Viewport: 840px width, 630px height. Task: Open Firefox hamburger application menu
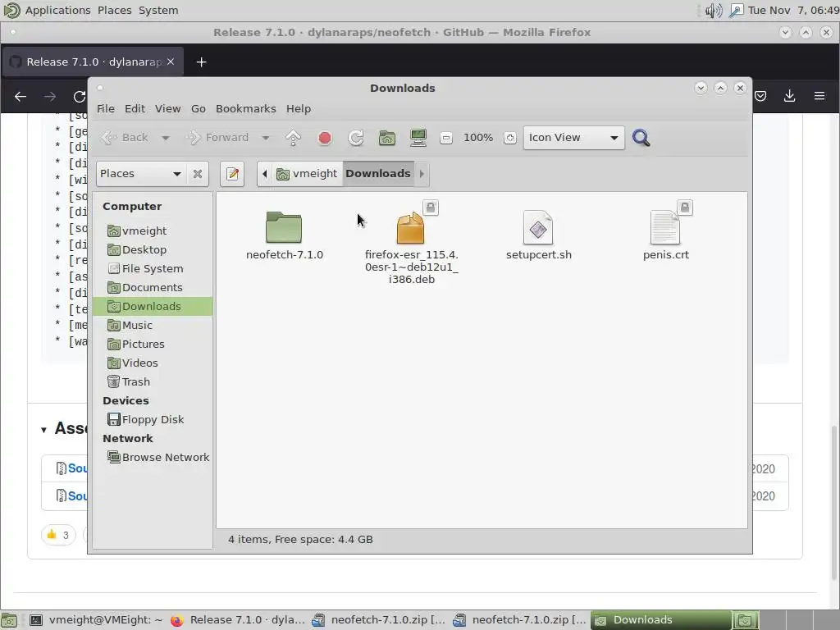pyautogui.click(x=819, y=96)
